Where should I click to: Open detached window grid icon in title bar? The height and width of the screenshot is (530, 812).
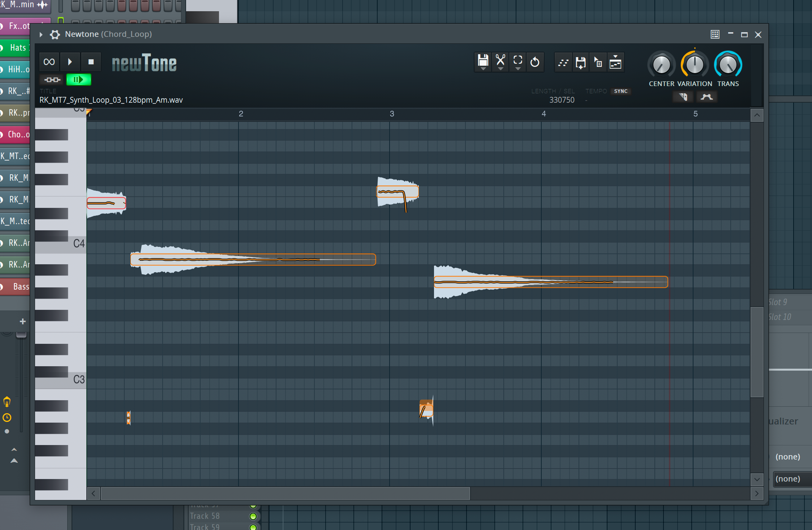tap(715, 34)
